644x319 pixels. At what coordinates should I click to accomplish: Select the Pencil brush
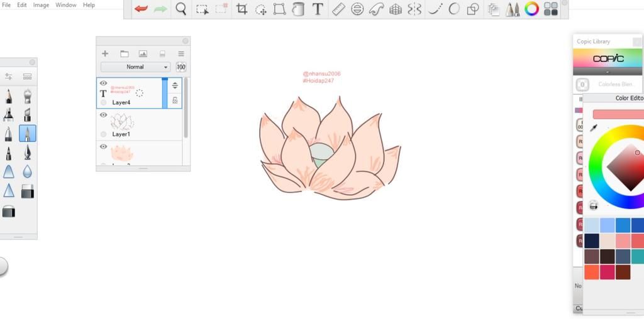[x=9, y=96]
